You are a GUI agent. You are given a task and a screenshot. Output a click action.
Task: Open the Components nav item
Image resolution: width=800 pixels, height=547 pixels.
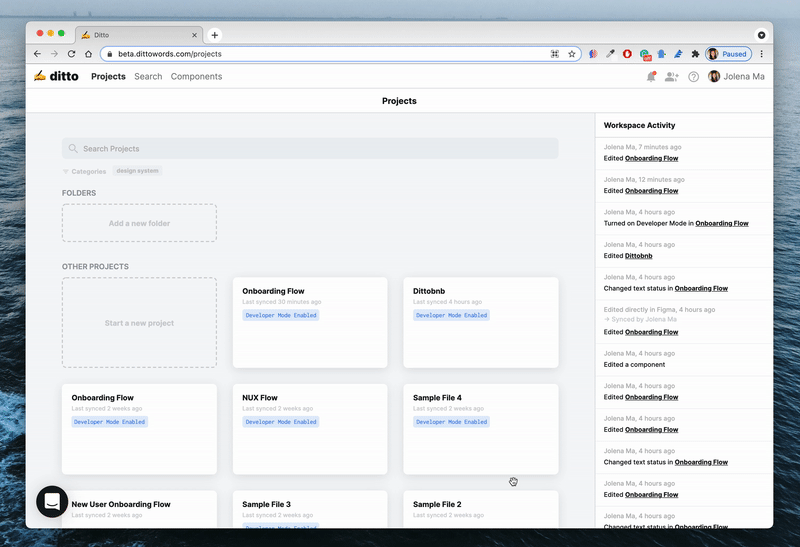(x=196, y=77)
